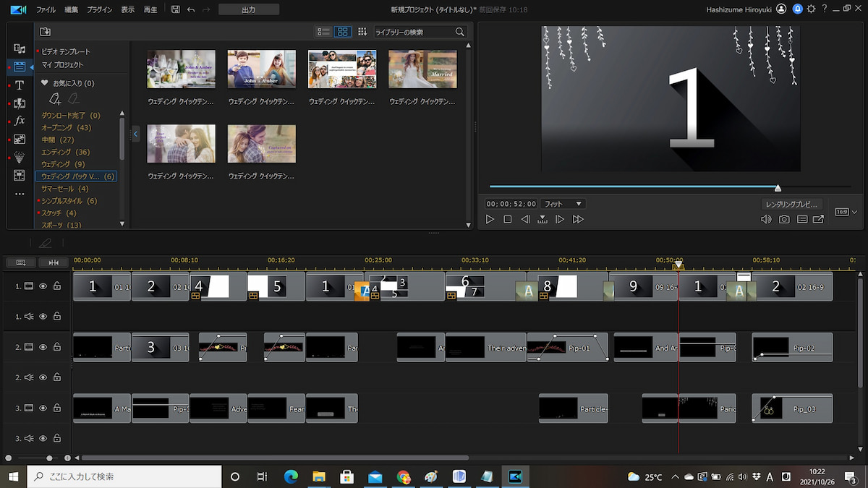
Task: Select the サマーセール (4) category
Action: pos(64,188)
